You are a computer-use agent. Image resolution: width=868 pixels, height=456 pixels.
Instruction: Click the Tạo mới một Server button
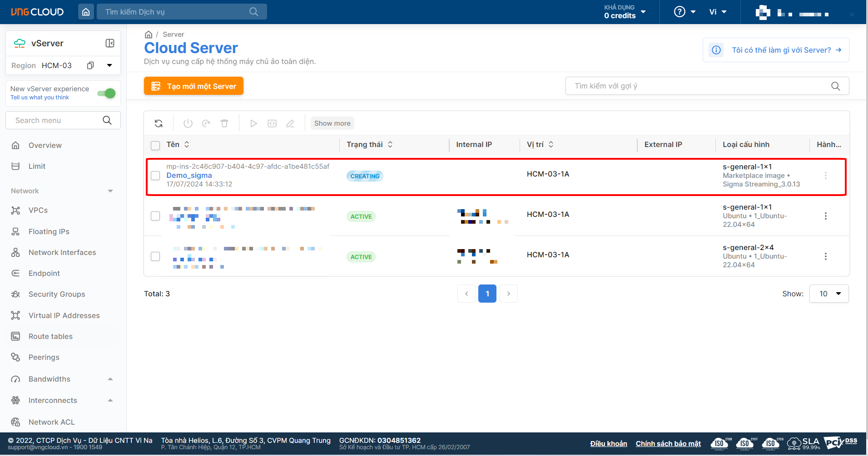tap(193, 86)
